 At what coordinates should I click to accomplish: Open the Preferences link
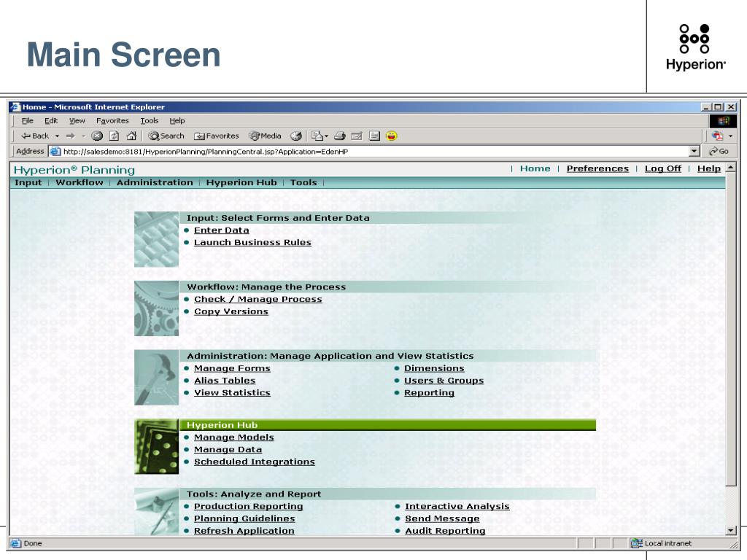(x=597, y=168)
